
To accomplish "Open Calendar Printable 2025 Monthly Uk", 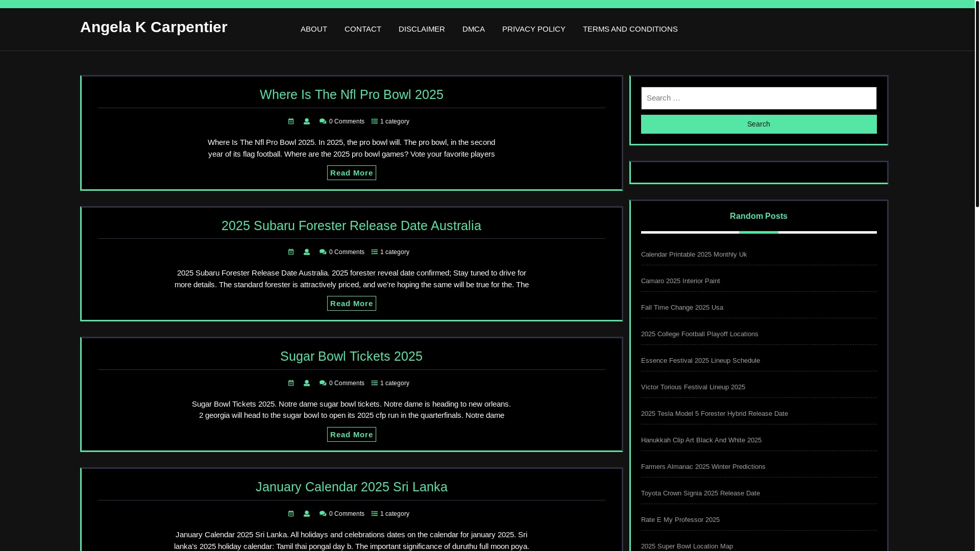I will [x=694, y=255].
